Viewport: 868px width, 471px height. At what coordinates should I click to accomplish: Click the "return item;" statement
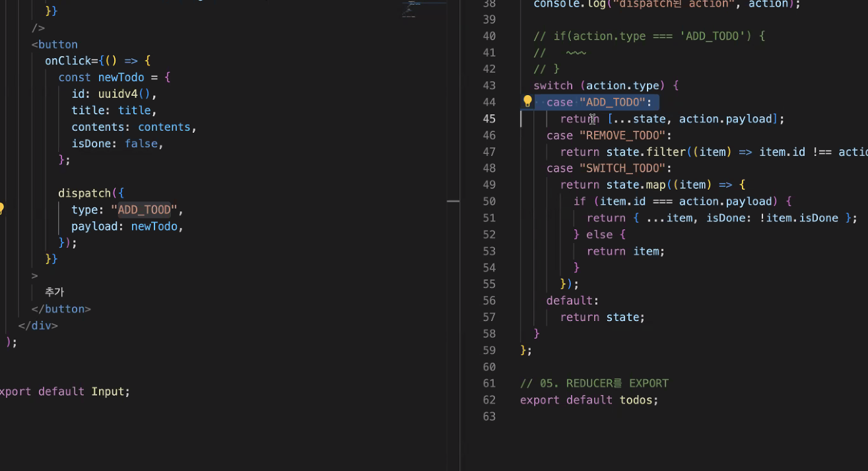pyautogui.click(x=626, y=250)
